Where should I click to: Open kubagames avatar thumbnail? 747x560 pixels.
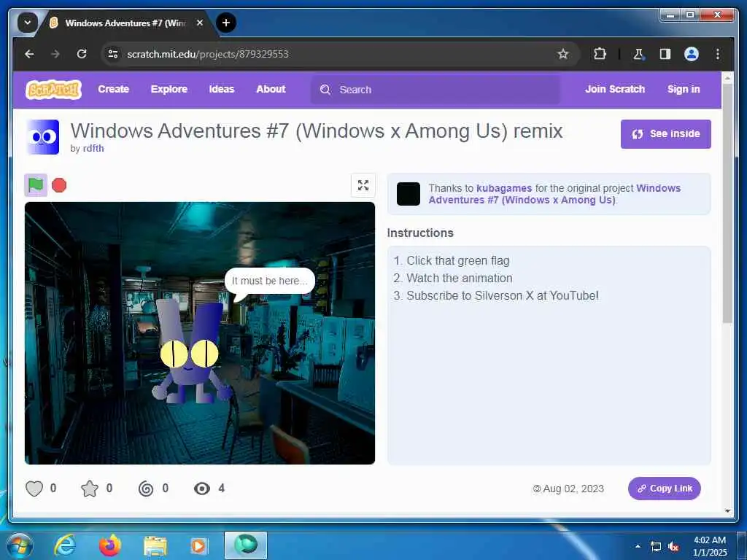[x=409, y=194]
